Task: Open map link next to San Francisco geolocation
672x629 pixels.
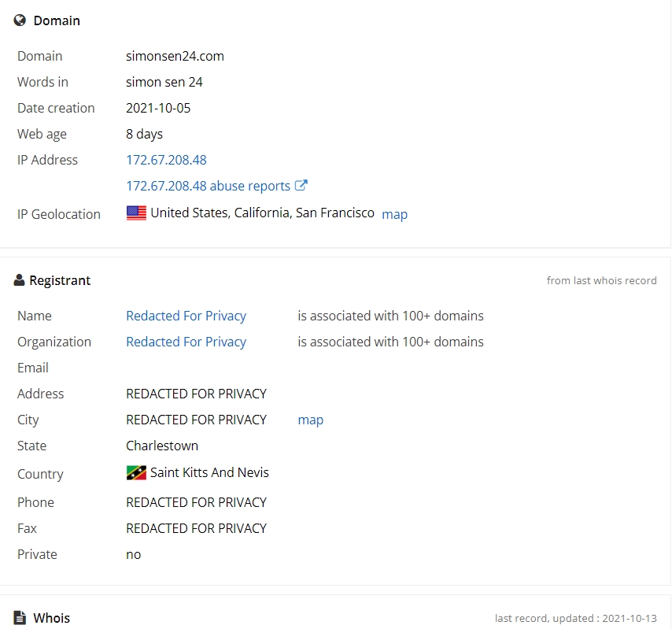Action: [x=394, y=214]
